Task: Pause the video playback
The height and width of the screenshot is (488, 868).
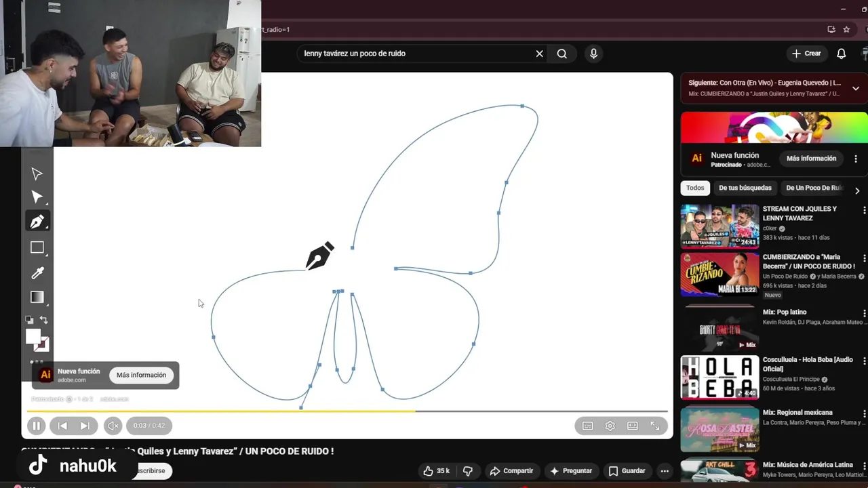Action: (36, 426)
